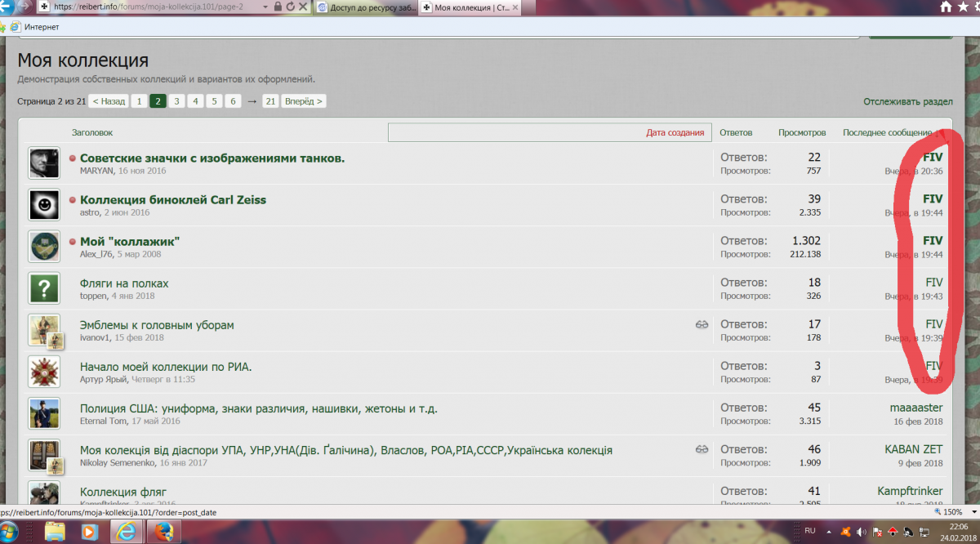Go to next page with Вперёд button
The height and width of the screenshot is (544, 980).
point(303,101)
